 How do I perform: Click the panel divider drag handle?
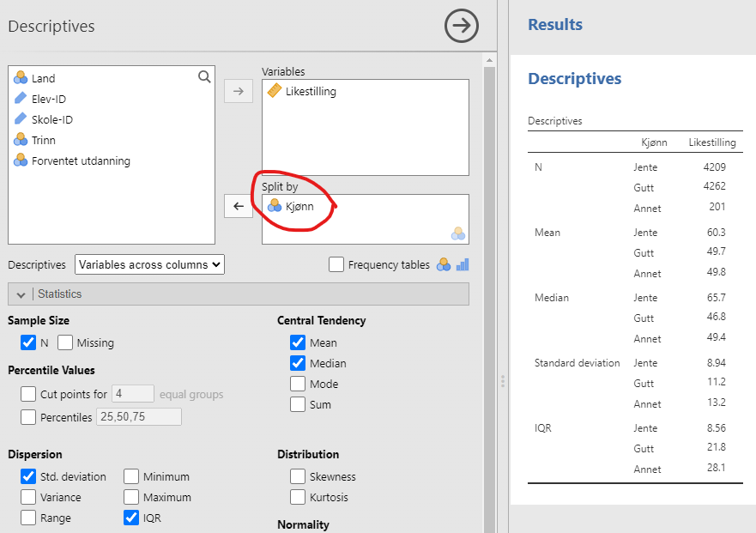click(503, 380)
